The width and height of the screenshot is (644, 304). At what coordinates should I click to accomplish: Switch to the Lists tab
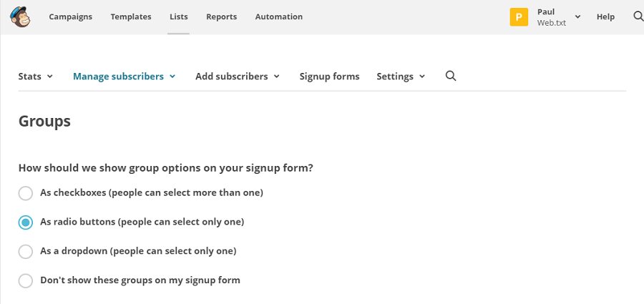[x=179, y=17]
